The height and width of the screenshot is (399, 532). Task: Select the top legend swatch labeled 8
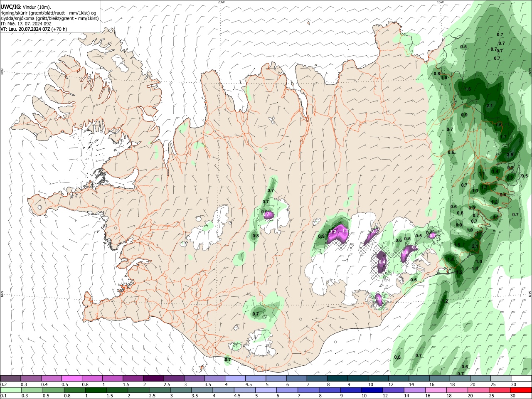pyautogui.click(x=337, y=379)
